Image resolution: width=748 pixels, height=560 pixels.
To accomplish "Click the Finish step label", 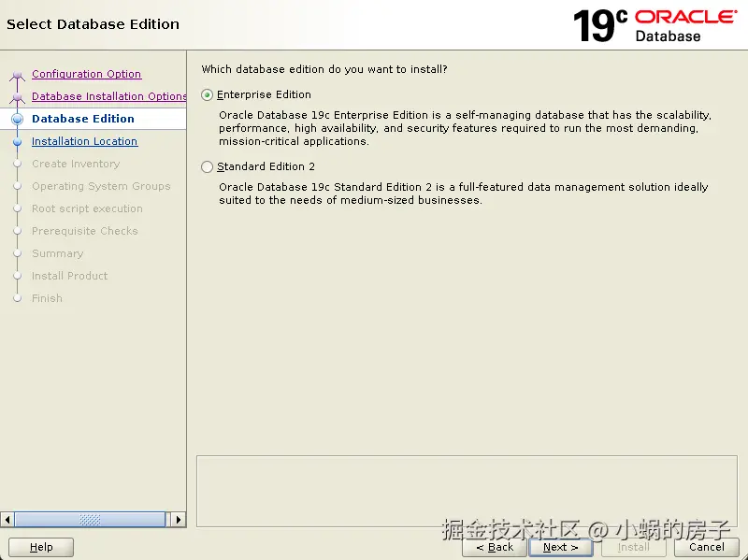I will [47, 298].
